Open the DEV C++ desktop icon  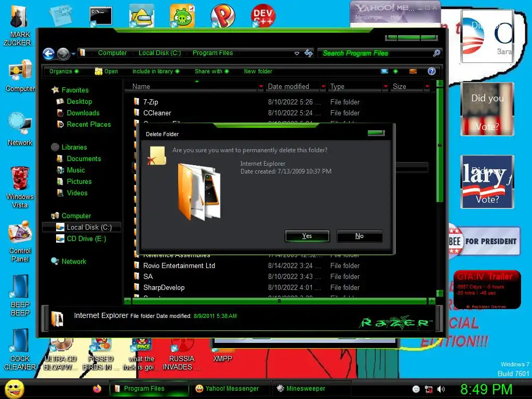pos(263,16)
